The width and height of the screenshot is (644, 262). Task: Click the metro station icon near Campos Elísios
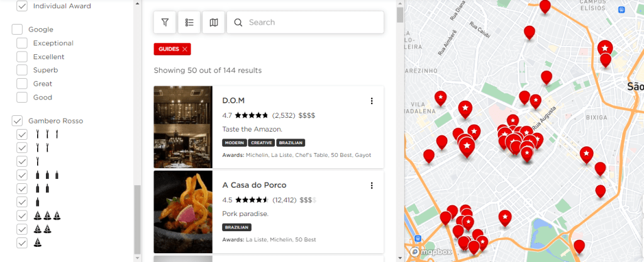click(621, 9)
